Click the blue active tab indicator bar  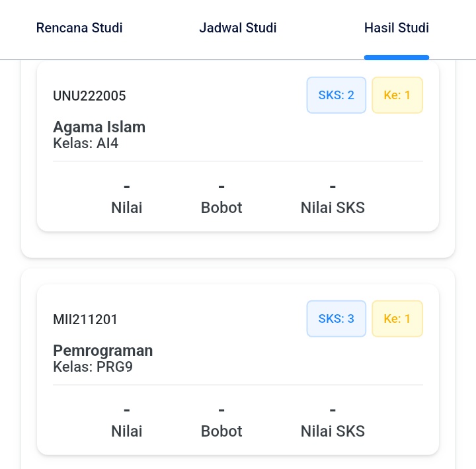(x=397, y=58)
